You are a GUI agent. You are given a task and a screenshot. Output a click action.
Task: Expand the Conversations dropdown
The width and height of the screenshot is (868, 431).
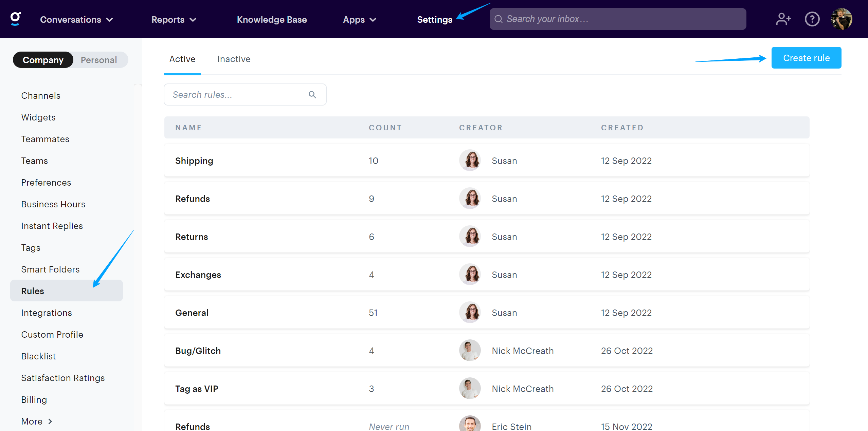(x=76, y=20)
